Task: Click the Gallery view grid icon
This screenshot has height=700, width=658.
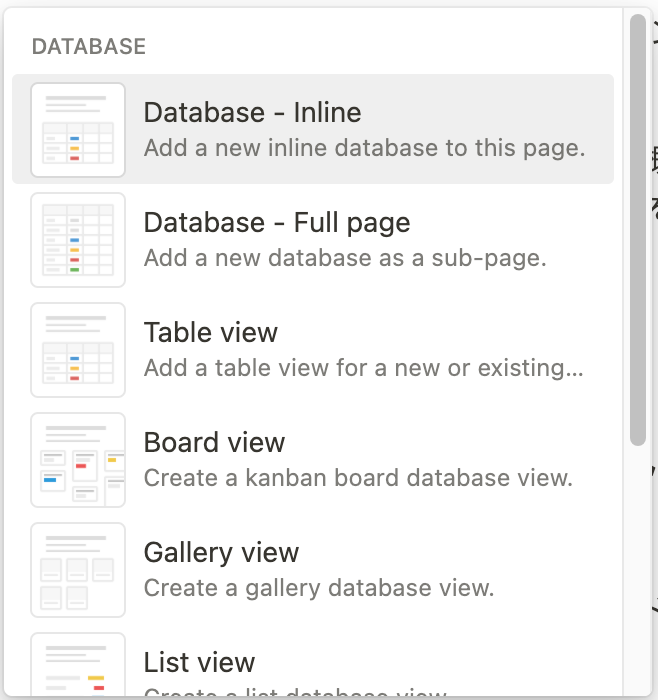Action: (x=78, y=570)
